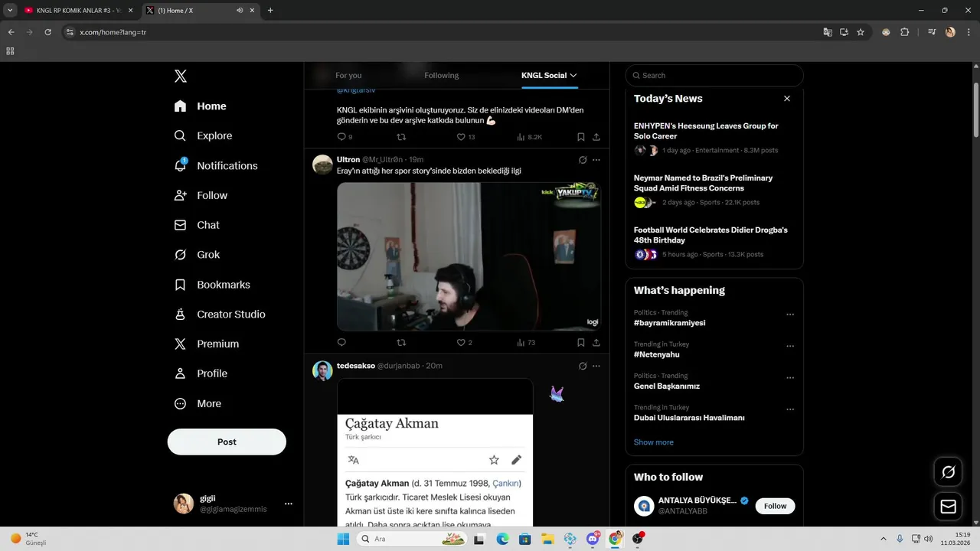Open Bookmarks in sidebar
Screen dimensions: 980x551
pos(213,285)
